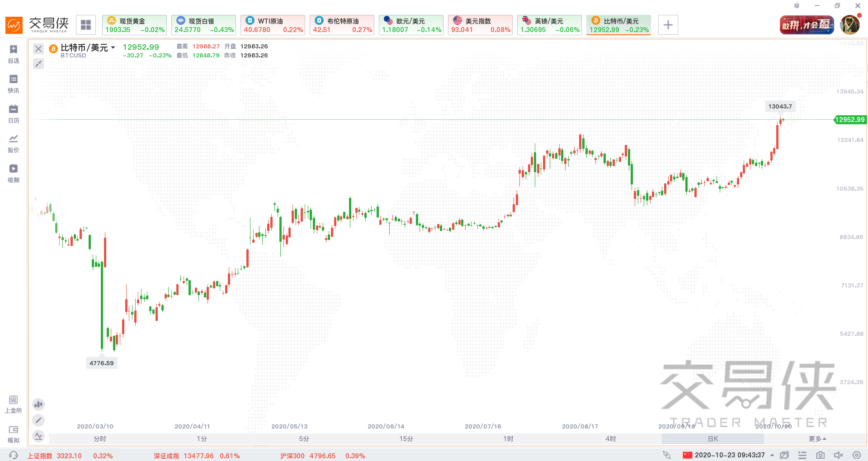Expand the 更多 more timeframes menu

[817, 439]
